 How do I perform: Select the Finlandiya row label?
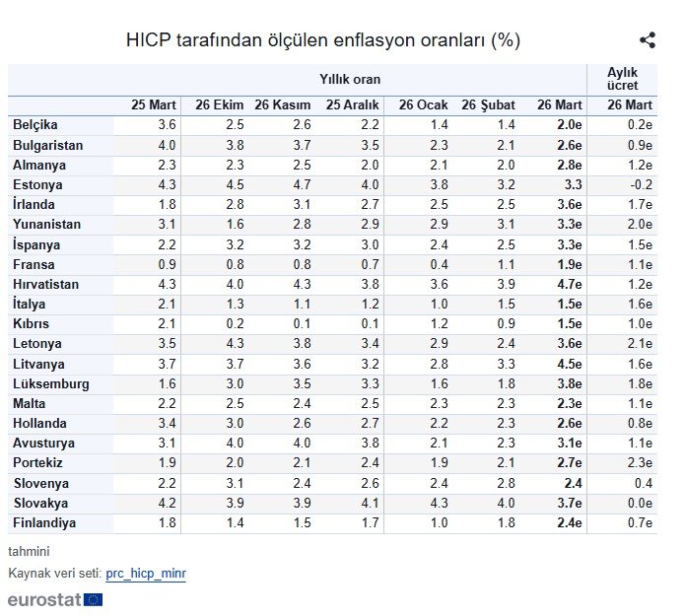44,522
